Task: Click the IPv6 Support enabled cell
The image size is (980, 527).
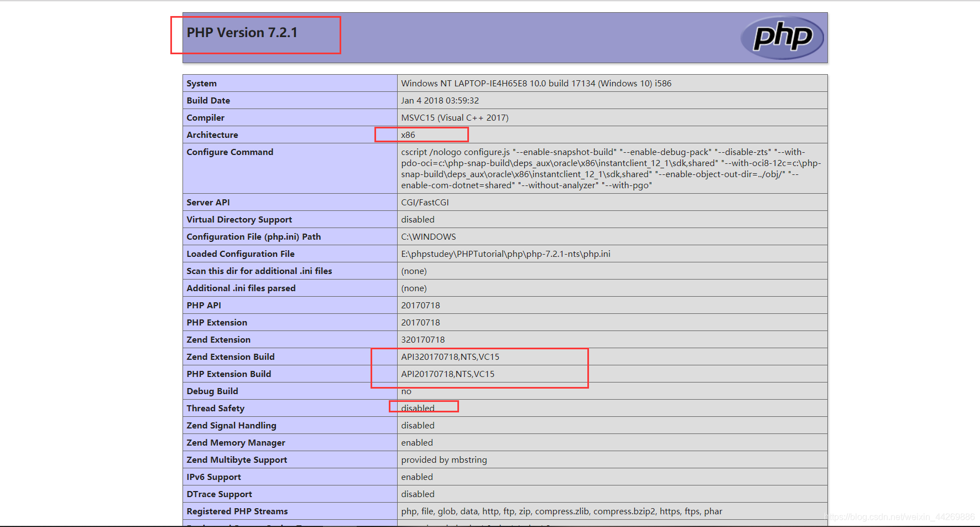Action: pyautogui.click(x=417, y=477)
